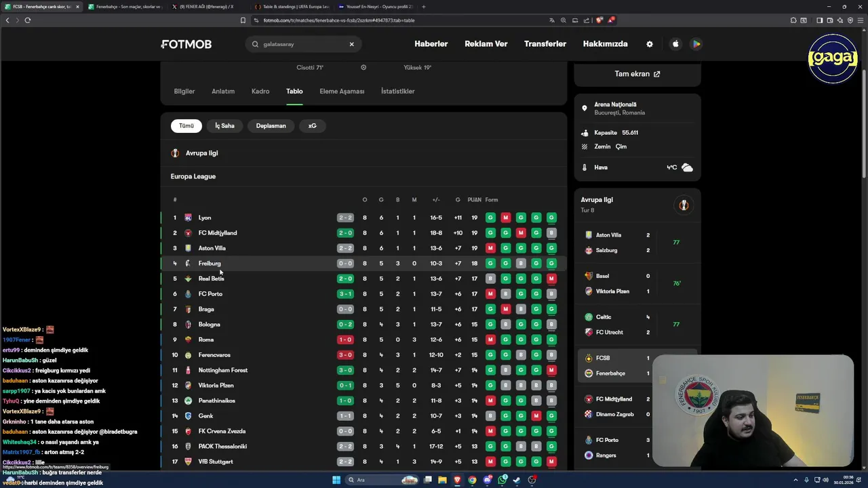Screen dimensions: 868x488
Task: Switch to Youssef En-Nesyri profile browser tab
Action: click(374, 7)
